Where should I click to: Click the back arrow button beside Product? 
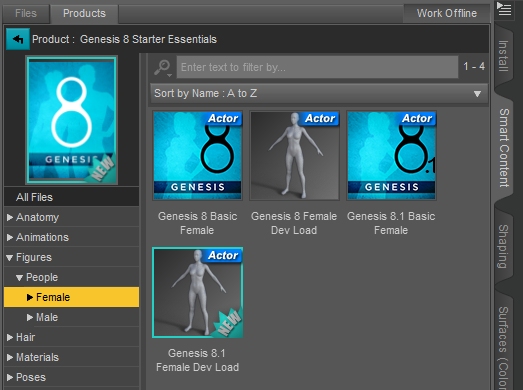pos(18,39)
